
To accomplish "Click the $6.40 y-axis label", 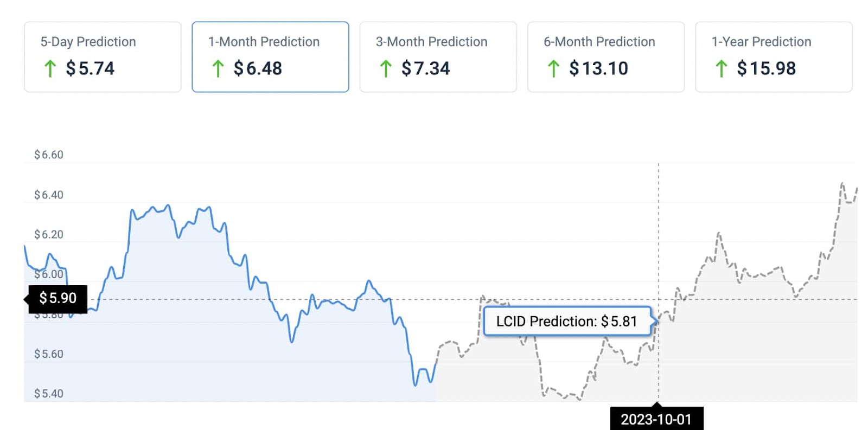I will point(49,195).
